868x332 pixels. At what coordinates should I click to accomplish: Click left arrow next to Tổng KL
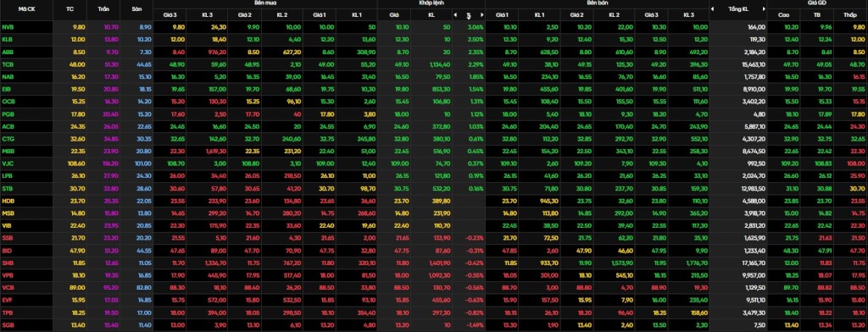[712, 9]
